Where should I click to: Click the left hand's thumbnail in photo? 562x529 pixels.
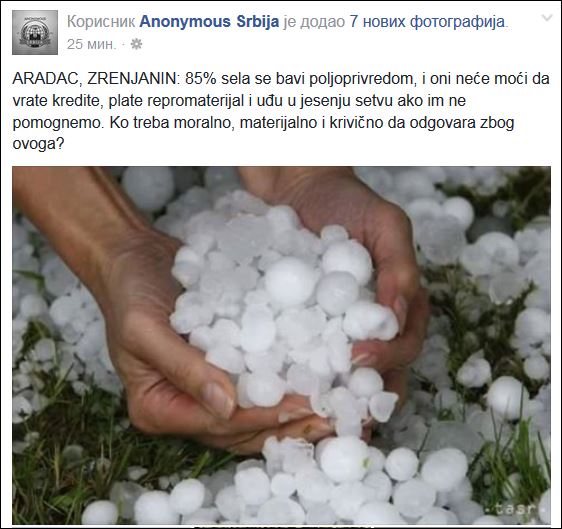tap(218, 400)
